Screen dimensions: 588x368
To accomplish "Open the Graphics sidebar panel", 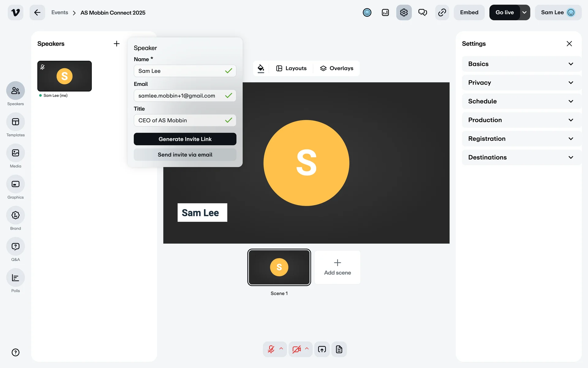I will [15, 184].
